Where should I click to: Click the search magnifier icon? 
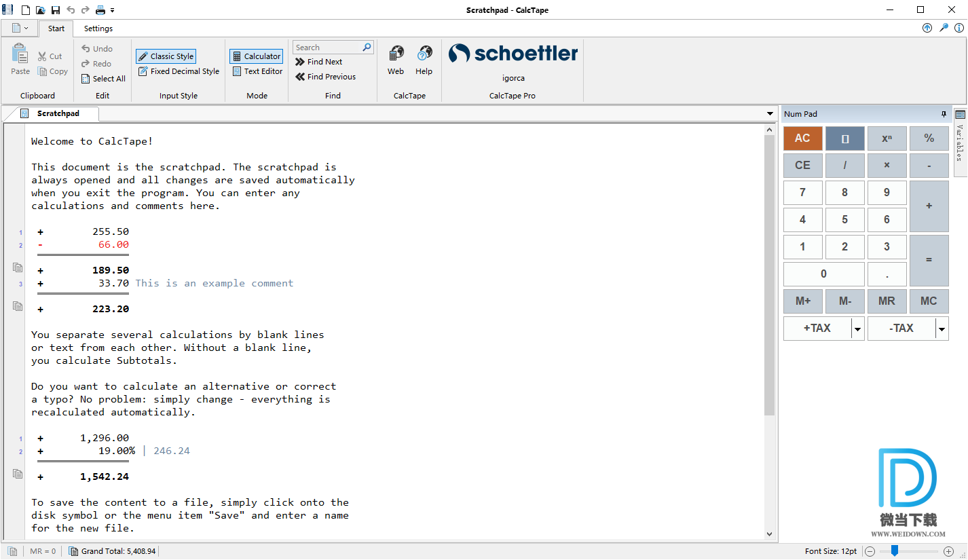367,48
